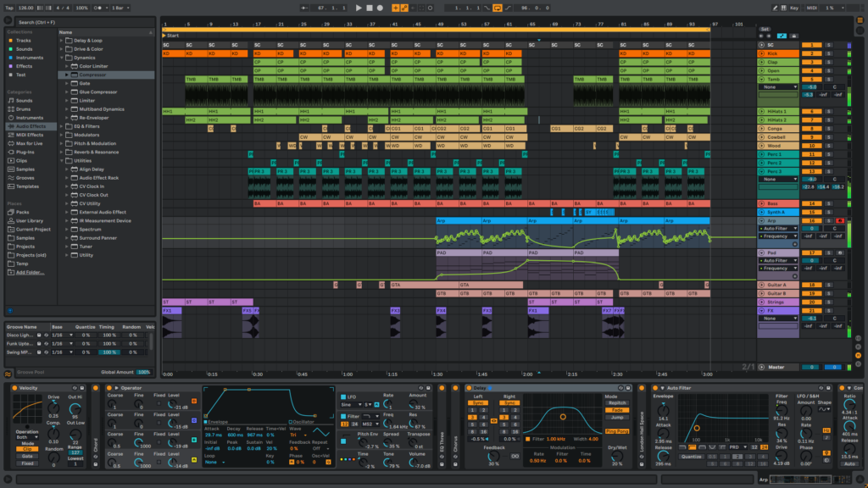868x488 pixels.
Task: Enter MIDI map mode
Action: click(812, 8)
